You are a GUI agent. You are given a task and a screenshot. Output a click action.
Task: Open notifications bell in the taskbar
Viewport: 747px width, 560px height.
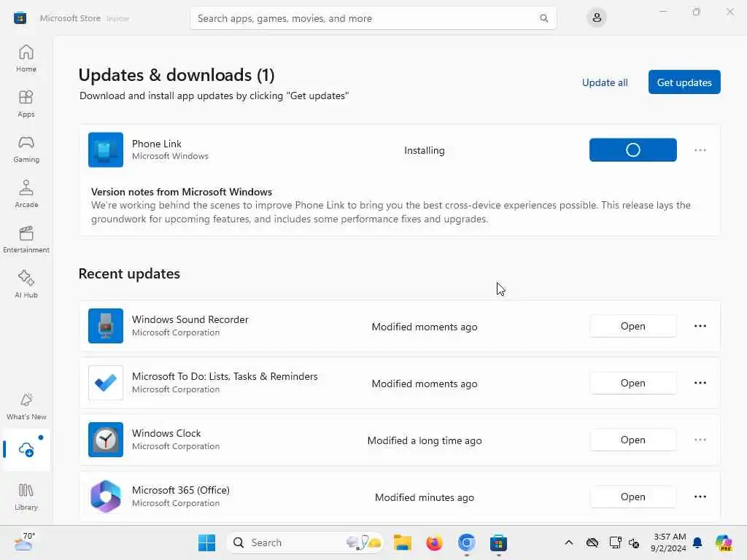pos(697,542)
